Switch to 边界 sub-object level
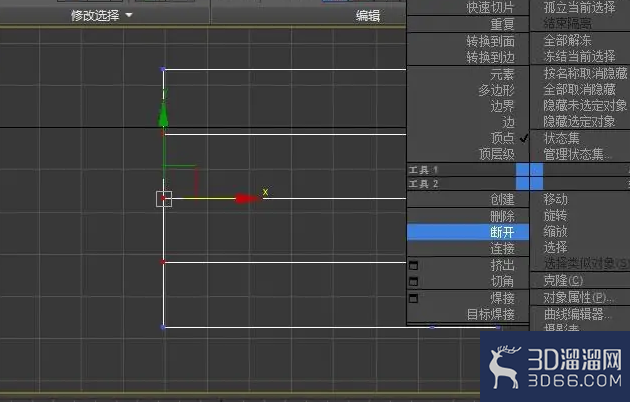This screenshot has width=630, height=402. tap(502, 106)
